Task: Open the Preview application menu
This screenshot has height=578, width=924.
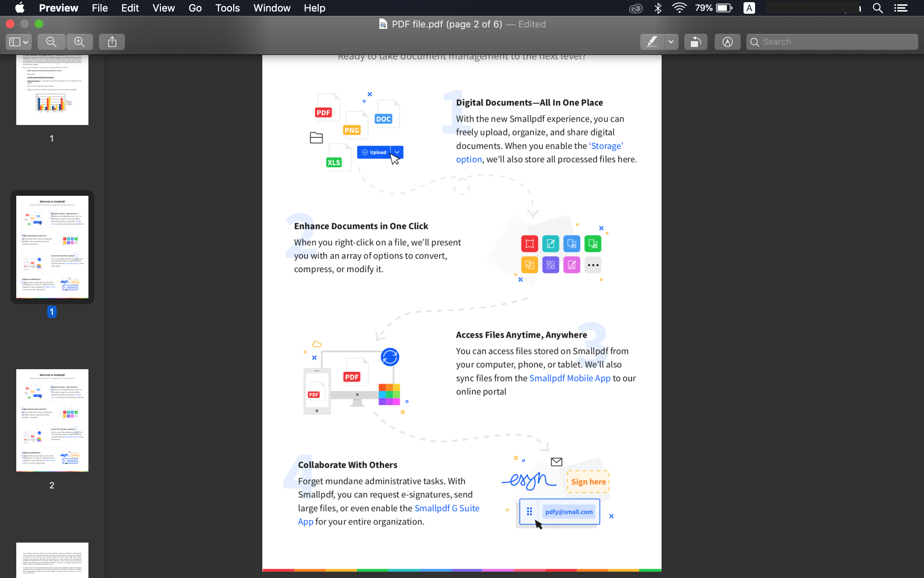Action: point(58,8)
